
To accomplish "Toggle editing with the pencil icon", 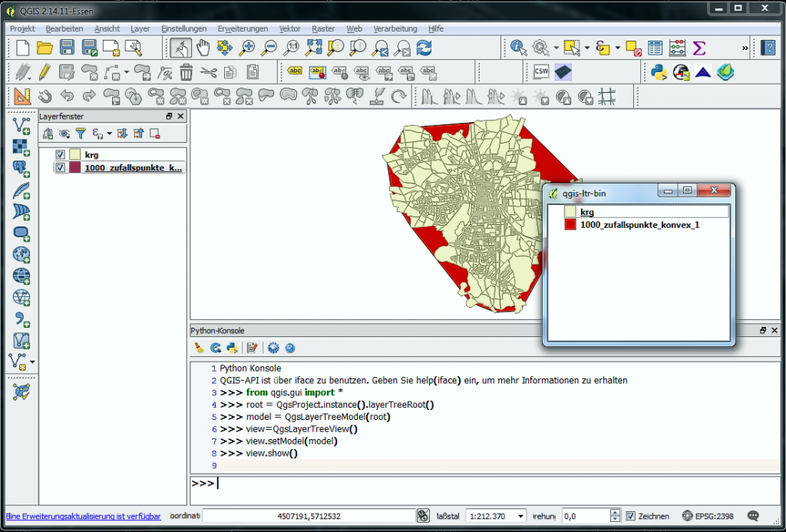I will coord(45,72).
